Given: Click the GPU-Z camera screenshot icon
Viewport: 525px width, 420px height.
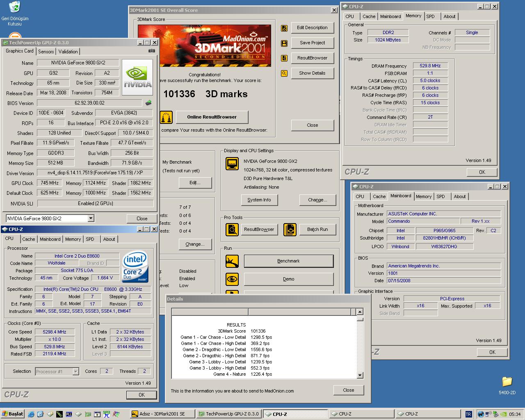Looking at the screenshot, I should 152,51.
